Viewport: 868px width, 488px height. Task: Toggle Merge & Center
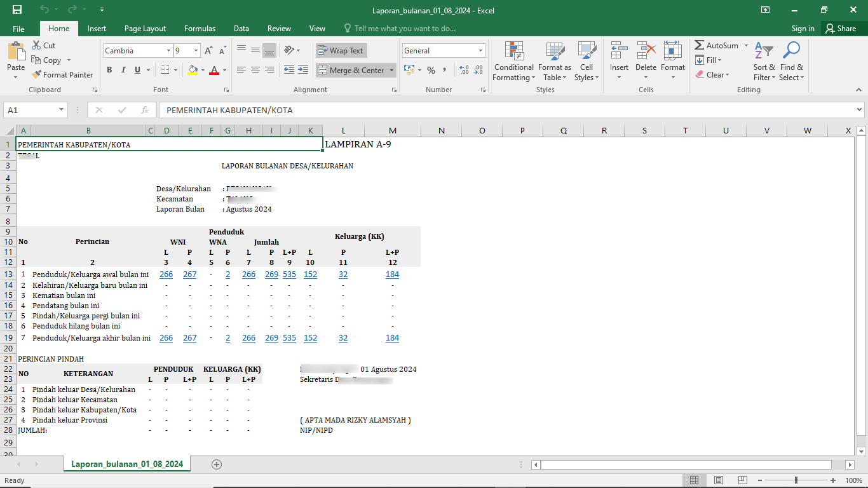351,70
